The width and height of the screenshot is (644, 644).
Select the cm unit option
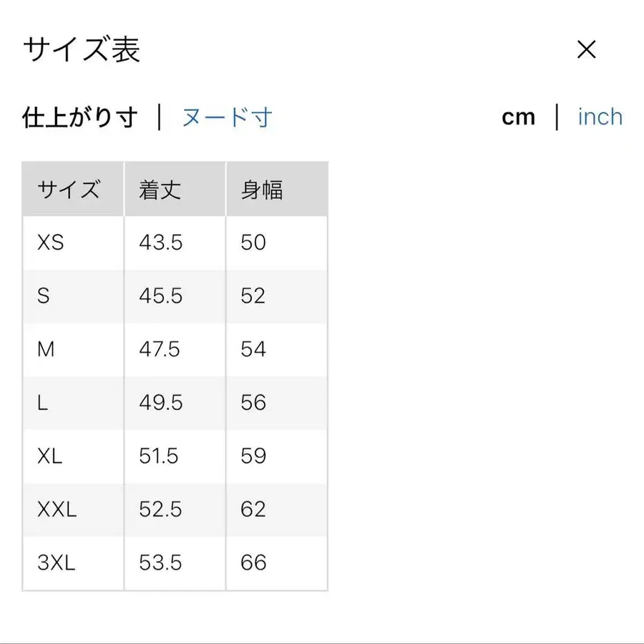[518, 117]
